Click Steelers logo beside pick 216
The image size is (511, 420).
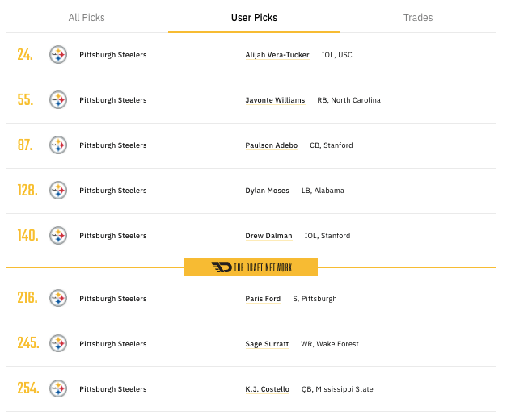[58, 299]
